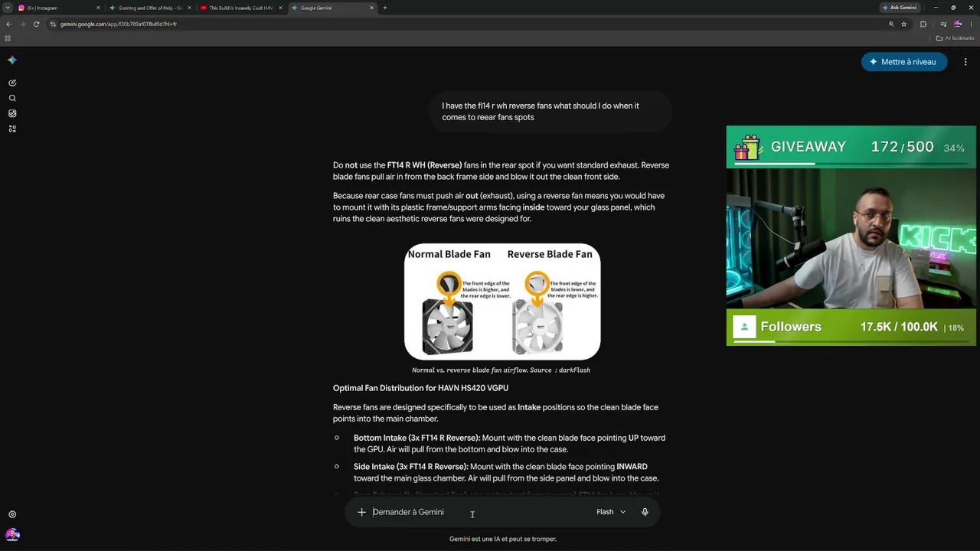The height and width of the screenshot is (551, 980).
Task: Open the Gems grid icon in the sidebar
Action: pos(12,129)
